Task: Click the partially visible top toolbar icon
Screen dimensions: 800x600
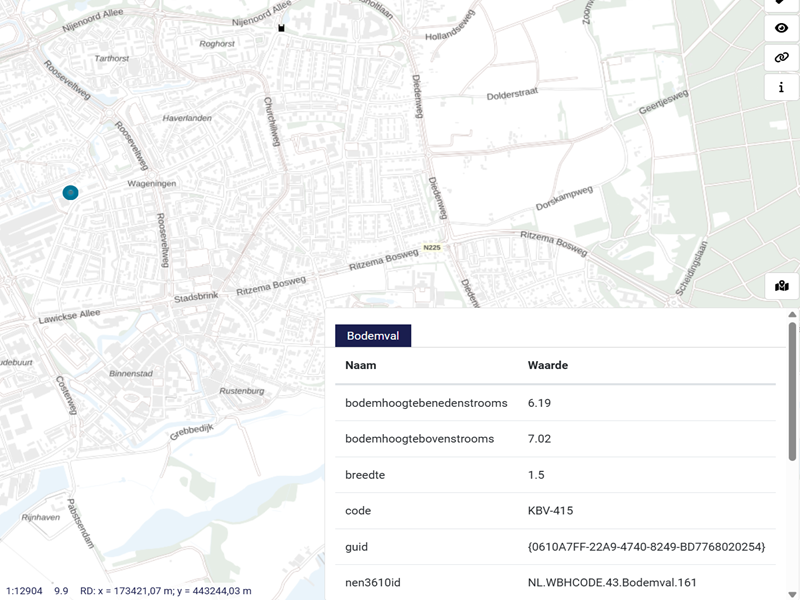Action: [781, 4]
